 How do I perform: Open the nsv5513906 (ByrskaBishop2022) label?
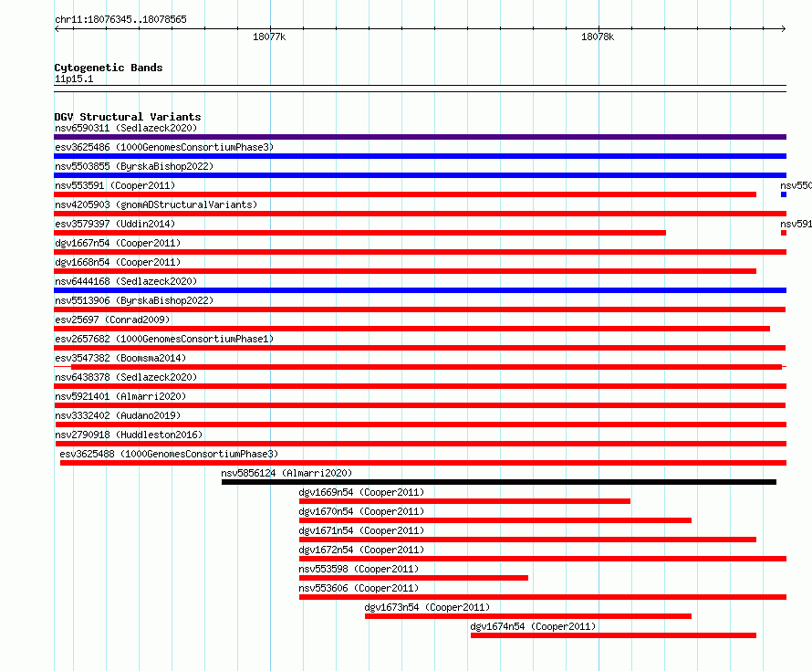click(134, 300)
